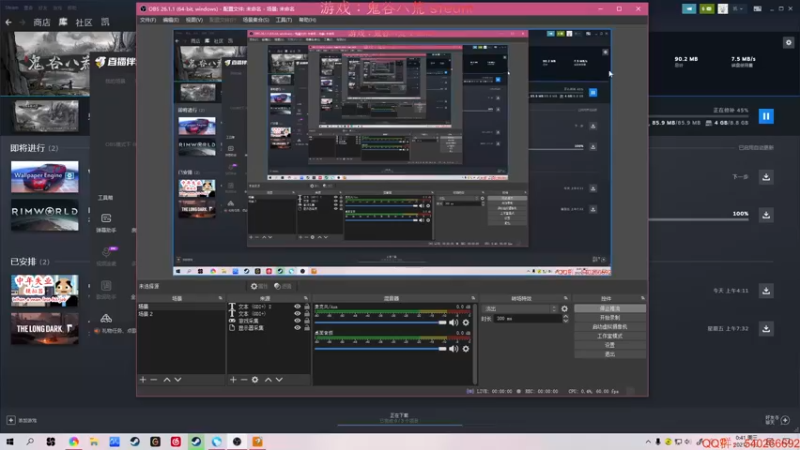
Task: Open Steam friends and chat icon at bottom right
Action: tap(785, 420)
